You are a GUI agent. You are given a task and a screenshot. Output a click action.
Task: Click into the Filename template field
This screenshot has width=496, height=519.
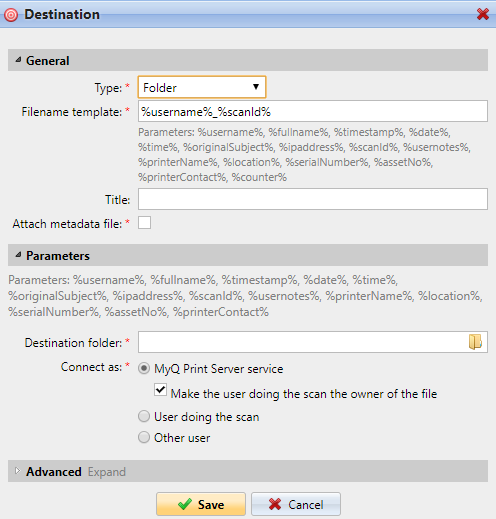pyautogui.click(x=313, y=111)
